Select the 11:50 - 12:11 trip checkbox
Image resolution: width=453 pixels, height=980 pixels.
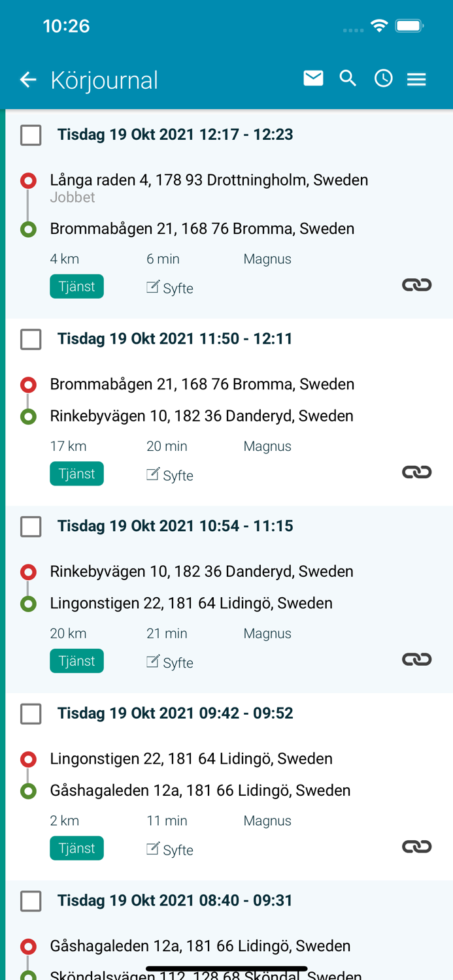click(31, 340)
